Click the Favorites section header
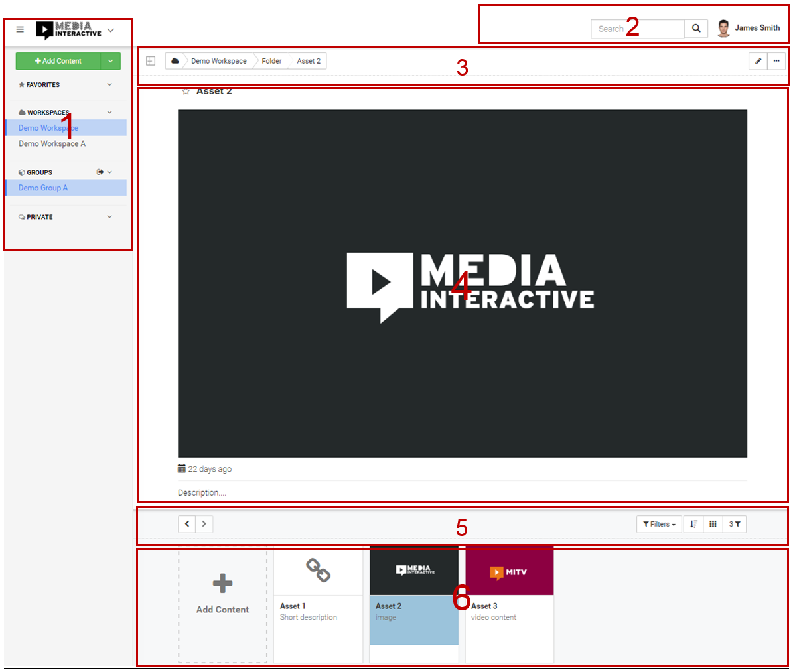Viewport: 793px width, 672px height. tap(39, 84)
